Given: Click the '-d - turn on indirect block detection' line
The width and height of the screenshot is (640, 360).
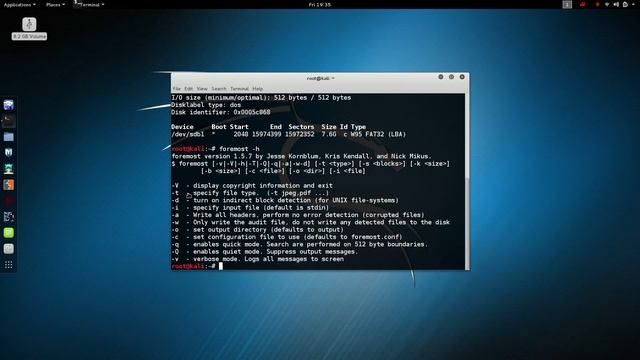Looking at the screenshot, I should [285, 200].
